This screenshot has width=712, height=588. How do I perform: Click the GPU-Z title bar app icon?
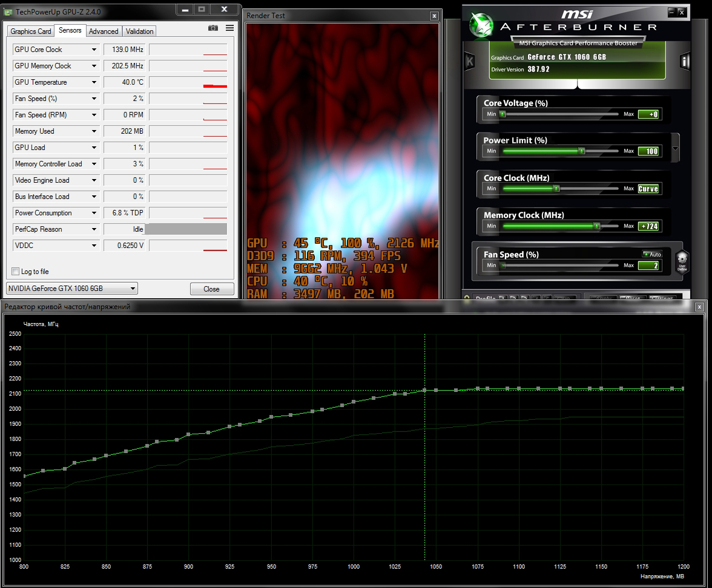pos(8,12)
